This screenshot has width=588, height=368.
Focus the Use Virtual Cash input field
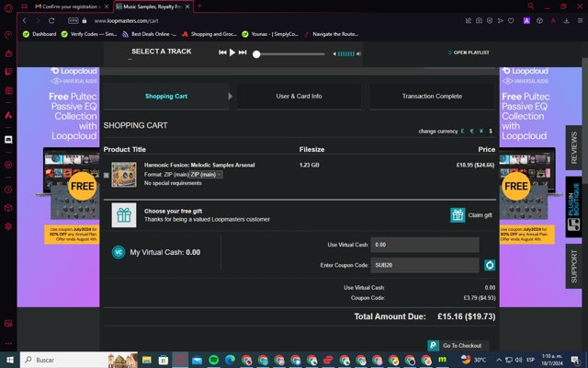tap(424, 245)
